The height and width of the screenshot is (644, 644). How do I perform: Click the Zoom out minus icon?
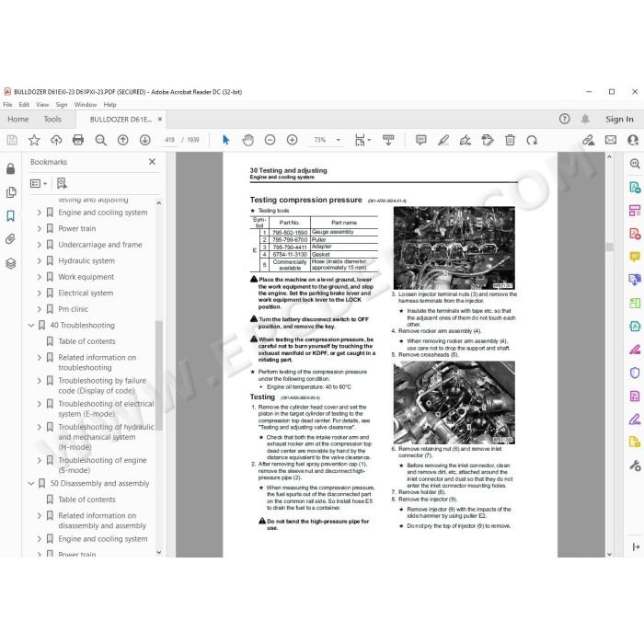point(270,140)
